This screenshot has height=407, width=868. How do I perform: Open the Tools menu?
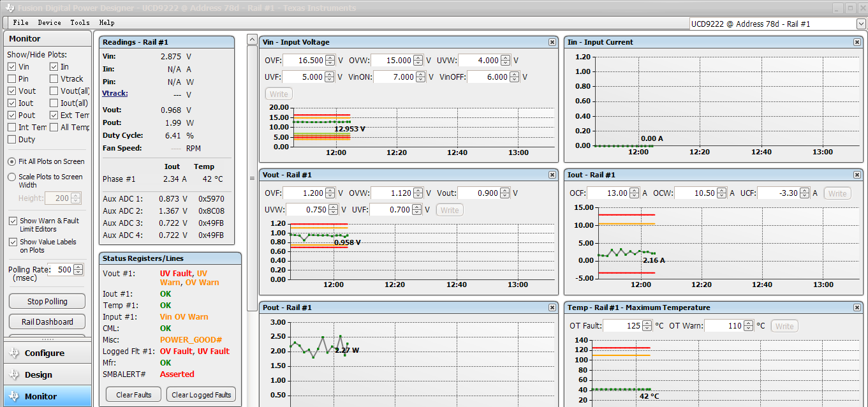(x=80, y=22)
